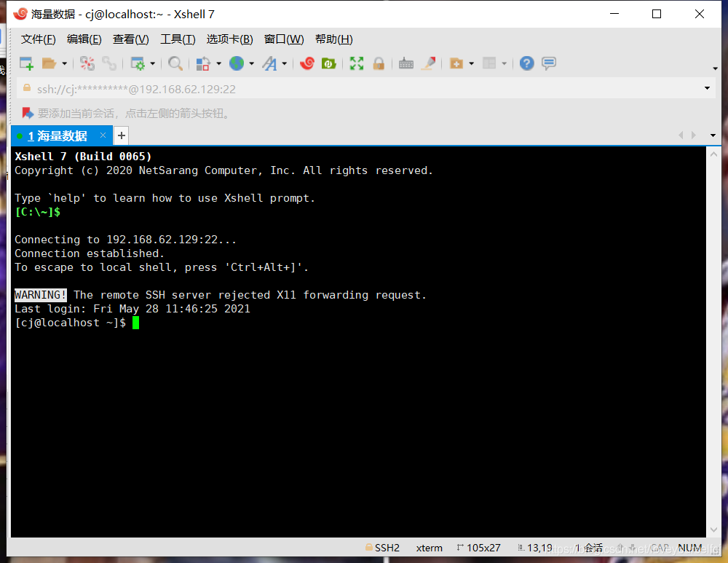This screenshot has height=563, width=728.
Task: Click the next tab right arrow
Action: tap(694, 135)
